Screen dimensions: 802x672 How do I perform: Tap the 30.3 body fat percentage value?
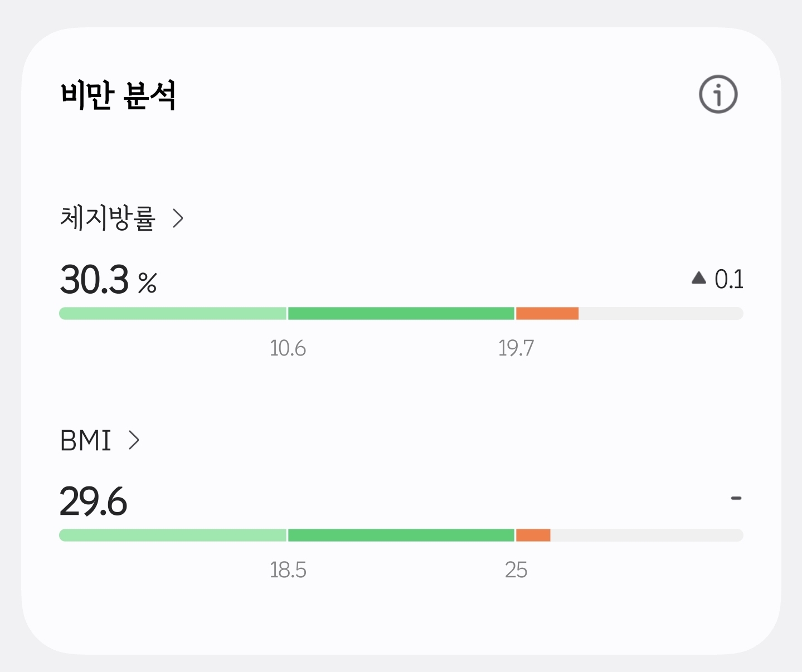[95, 279]
